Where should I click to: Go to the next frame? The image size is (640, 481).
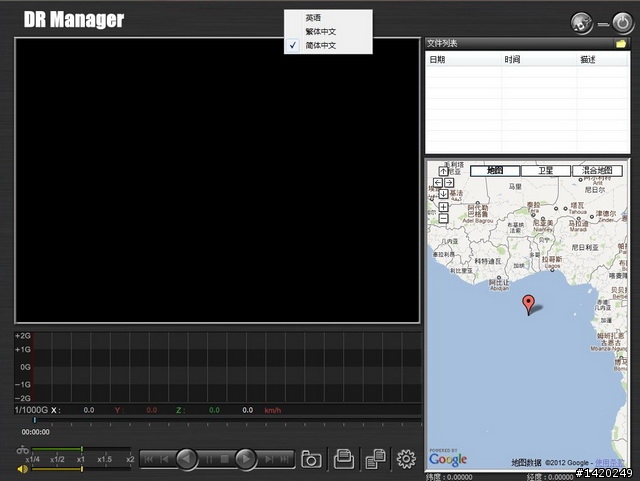click(x=269, y=459)
